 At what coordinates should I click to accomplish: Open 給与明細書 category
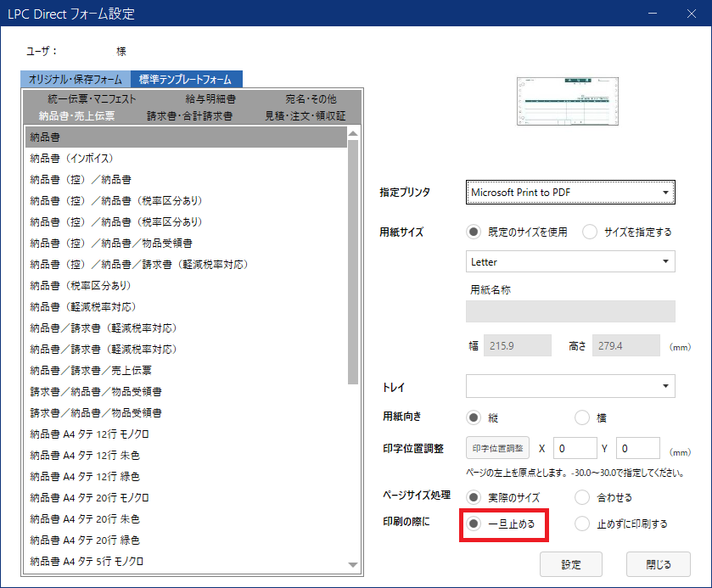click(x=210, y=99)
